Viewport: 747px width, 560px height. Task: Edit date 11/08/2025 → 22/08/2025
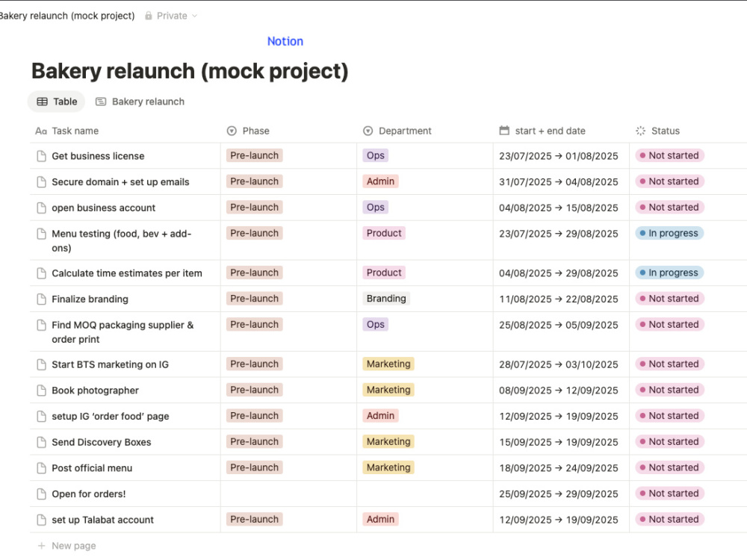pyautogui.click(x=558, y=299)
